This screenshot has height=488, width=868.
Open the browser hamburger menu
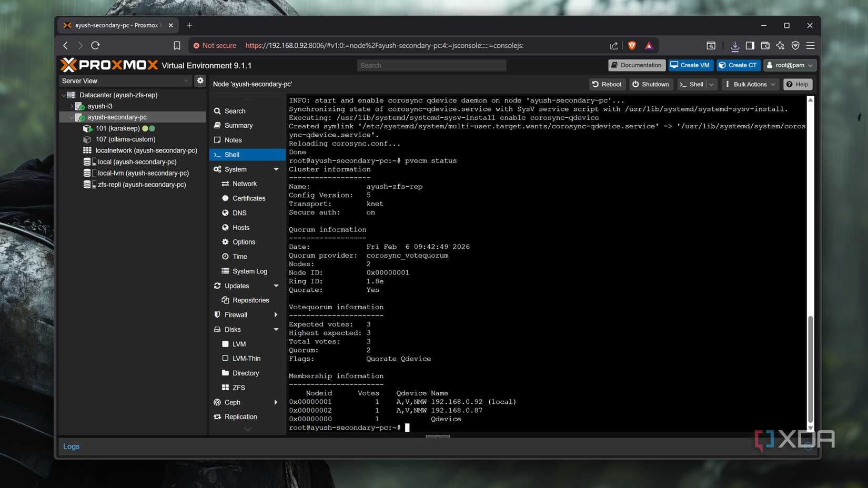click(811, 45)
